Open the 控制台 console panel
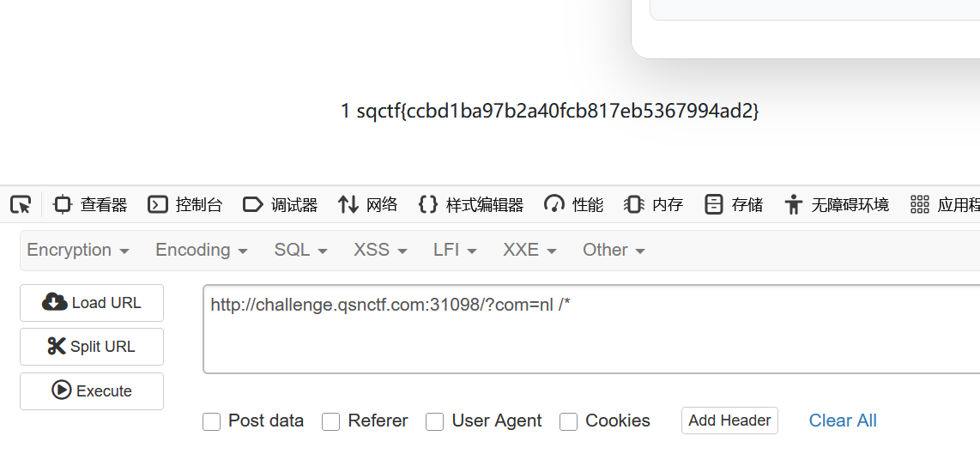This screenshot has height=466, width=980. [x=185, y=204]
